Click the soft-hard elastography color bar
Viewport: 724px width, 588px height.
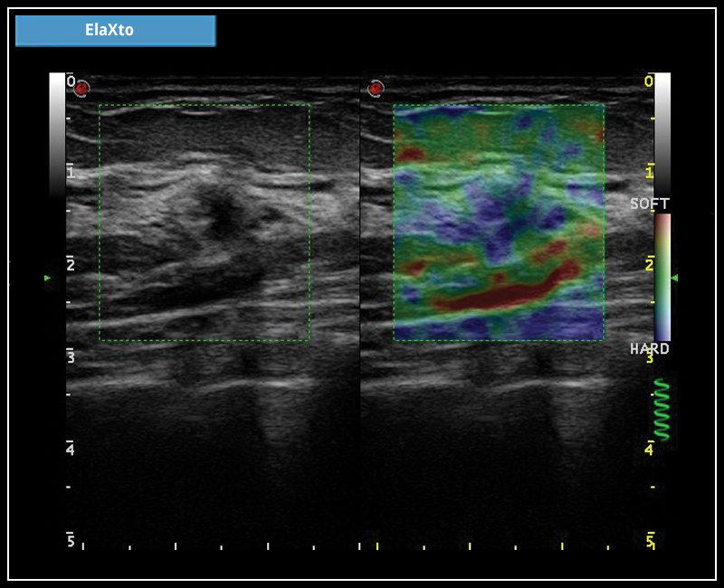pyautogui.click(x=662, y=277)
